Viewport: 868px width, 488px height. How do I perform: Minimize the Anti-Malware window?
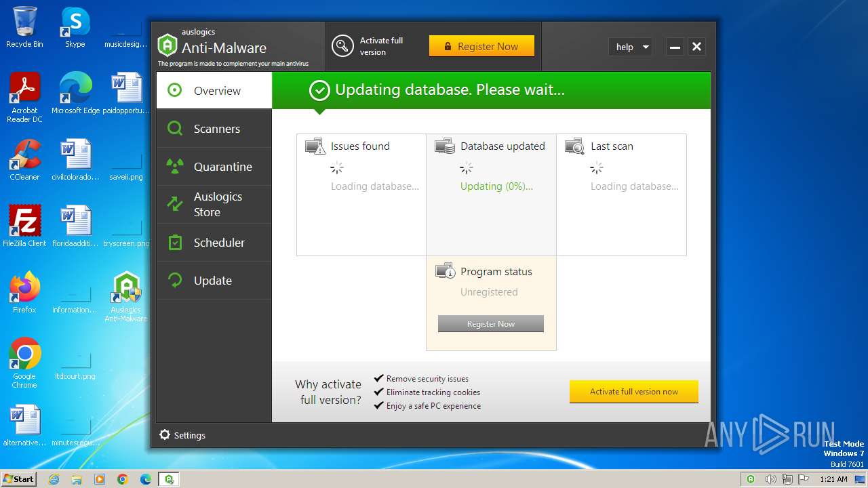click(x=675, y=47)
